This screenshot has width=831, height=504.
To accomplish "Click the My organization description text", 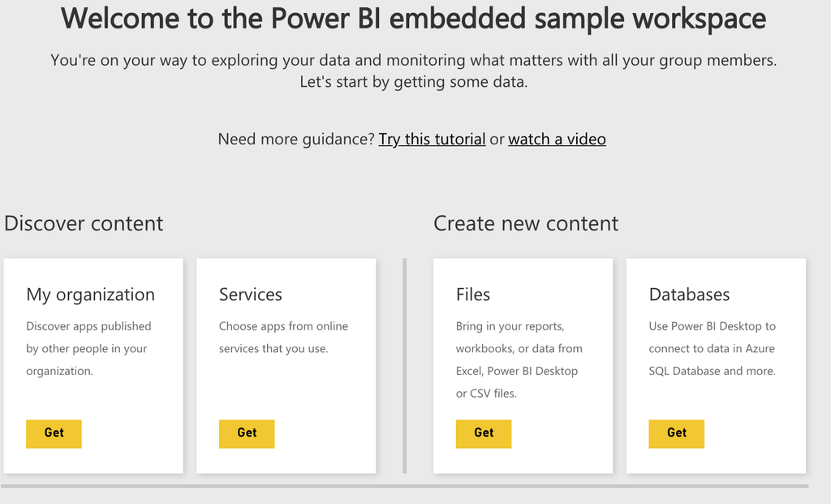I will tap(88, 348).
